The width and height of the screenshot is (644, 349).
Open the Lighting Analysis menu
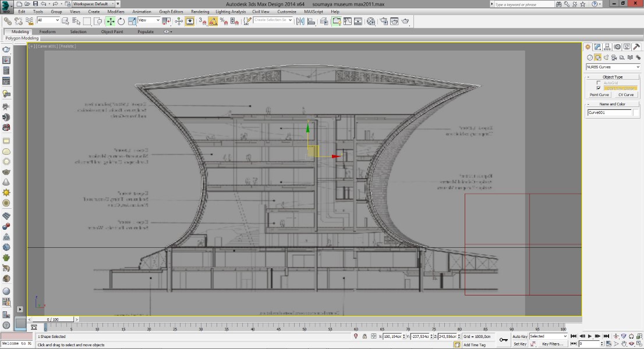(231, 12)
